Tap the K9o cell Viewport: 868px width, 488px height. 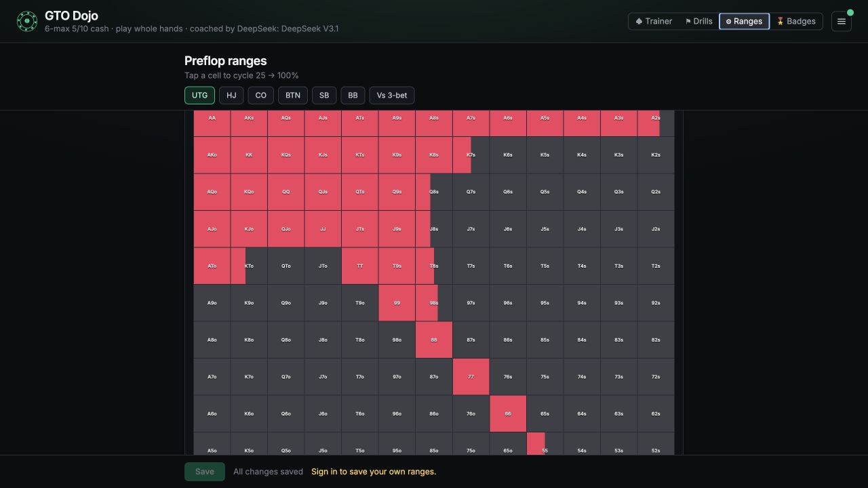[x=249, y=303]
